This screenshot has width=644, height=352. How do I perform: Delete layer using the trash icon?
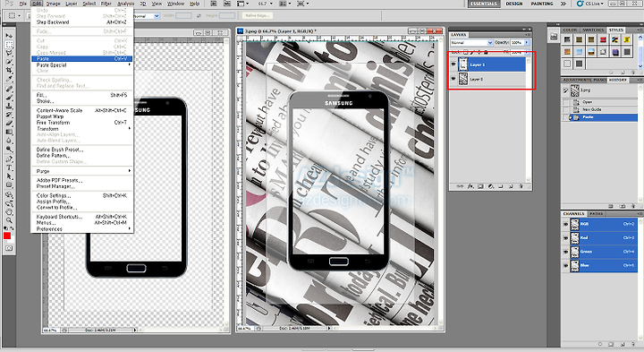[x=521, y=186]
